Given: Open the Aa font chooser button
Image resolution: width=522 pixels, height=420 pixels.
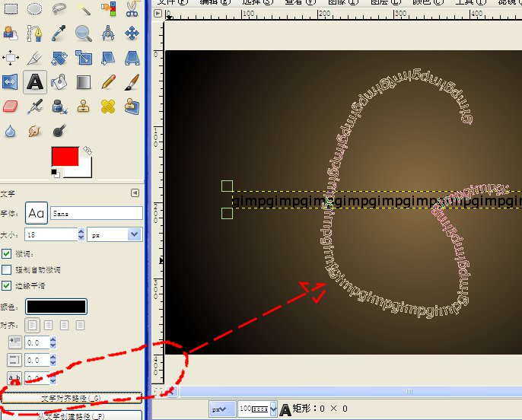Looking at the screenshot, I should tap(37, 213).
